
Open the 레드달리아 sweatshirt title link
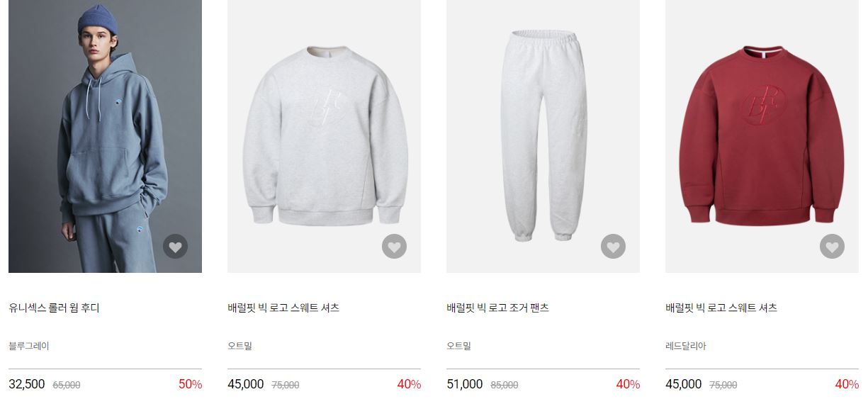pyautogui.click(x=721, y=308)
